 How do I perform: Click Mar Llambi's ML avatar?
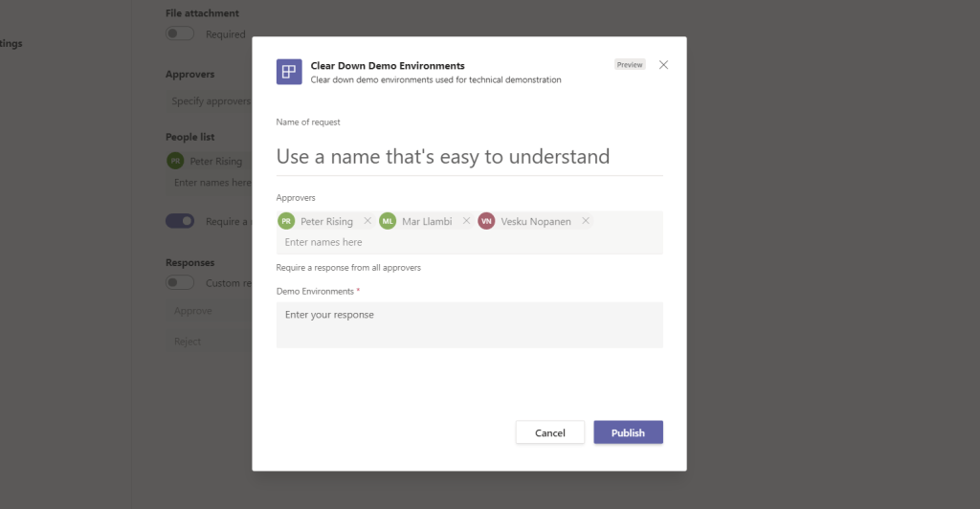tap(388, 221)
